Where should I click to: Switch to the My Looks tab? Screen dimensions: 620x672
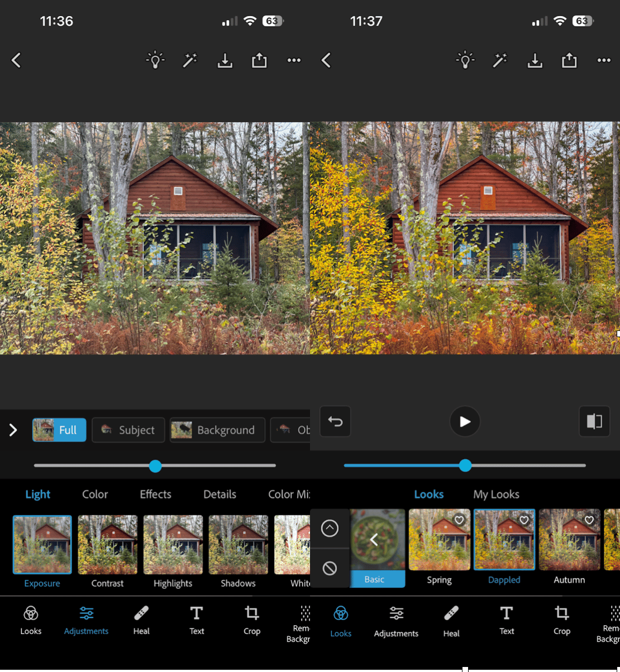pyautogui.click(x=496, y=495)
